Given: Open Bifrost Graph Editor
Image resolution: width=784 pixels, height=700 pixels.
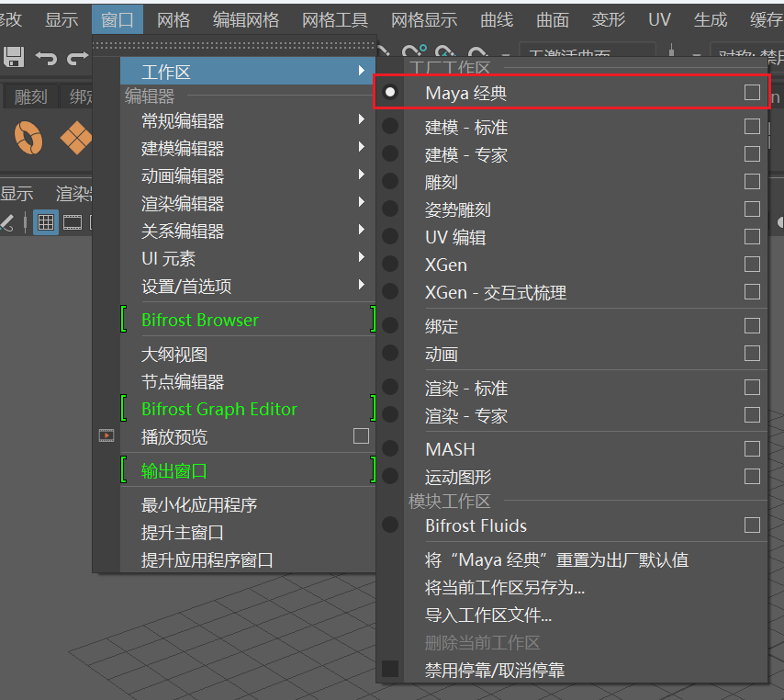Looking at the screenshot, I should (x=248, y=408).
